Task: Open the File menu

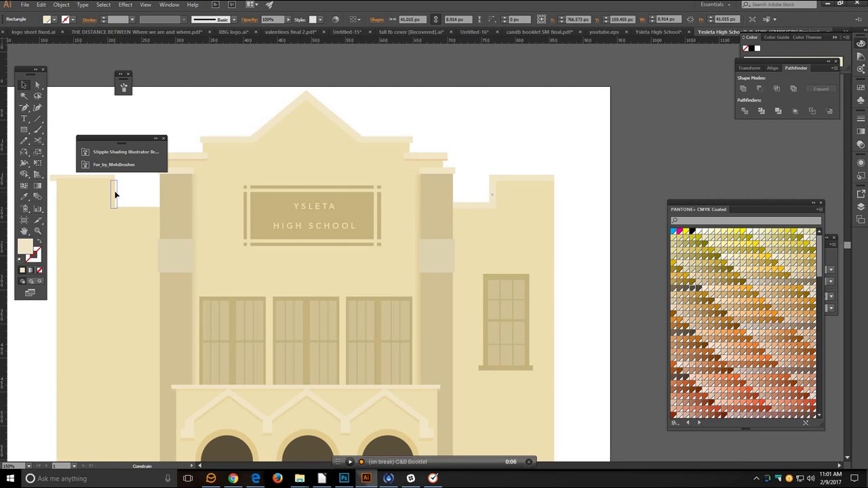Action: pos(24,5)
